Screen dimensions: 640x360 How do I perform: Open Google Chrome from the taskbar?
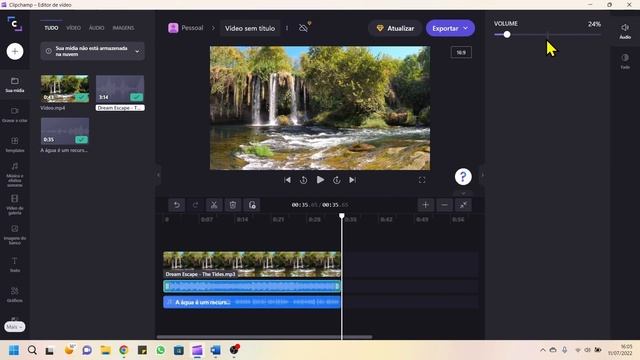[124, 350]
